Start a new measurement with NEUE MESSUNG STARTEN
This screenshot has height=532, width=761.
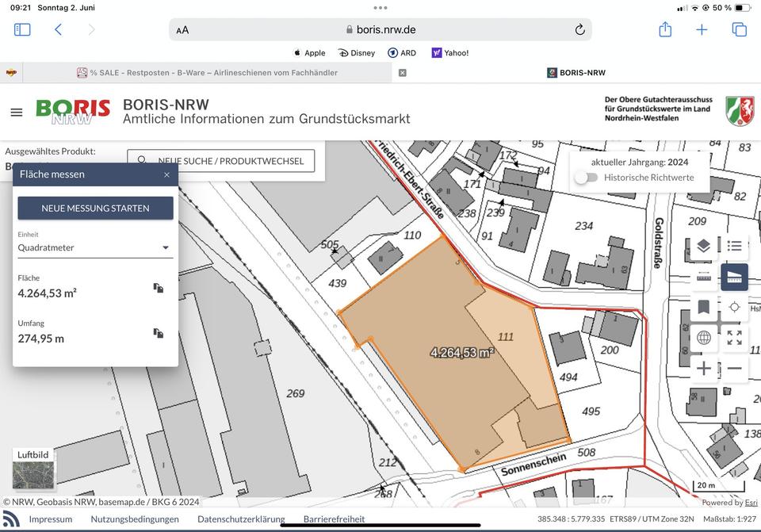coord(95,208)
